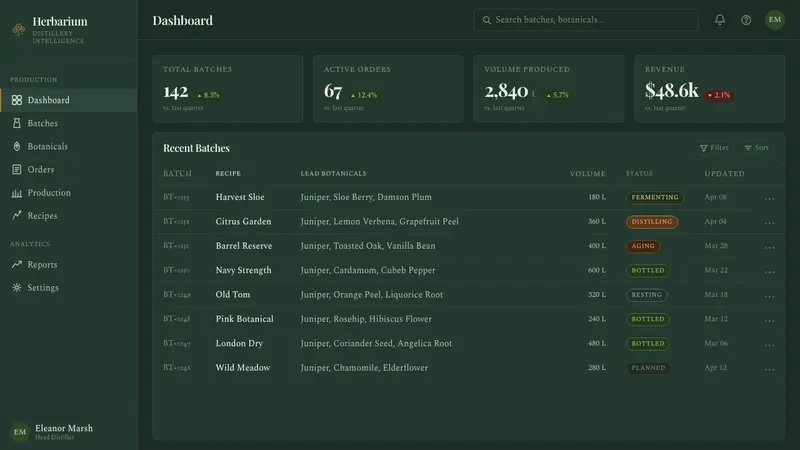Select the London Dry recipe name

[239, 343]
